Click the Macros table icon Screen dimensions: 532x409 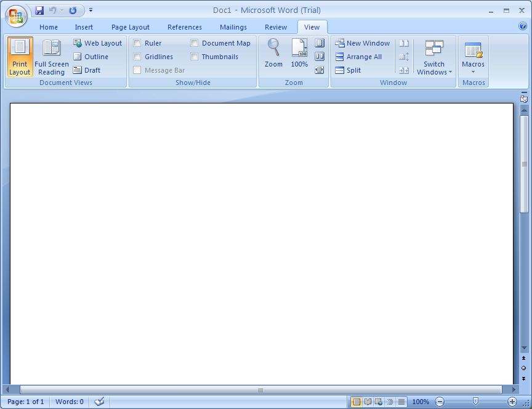coord(474,51)
